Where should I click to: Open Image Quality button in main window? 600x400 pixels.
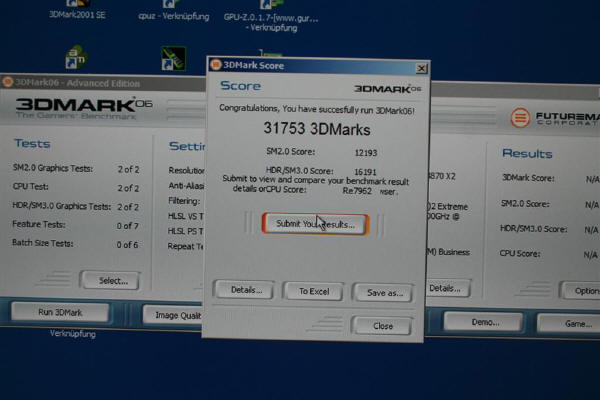pos(173,315)
